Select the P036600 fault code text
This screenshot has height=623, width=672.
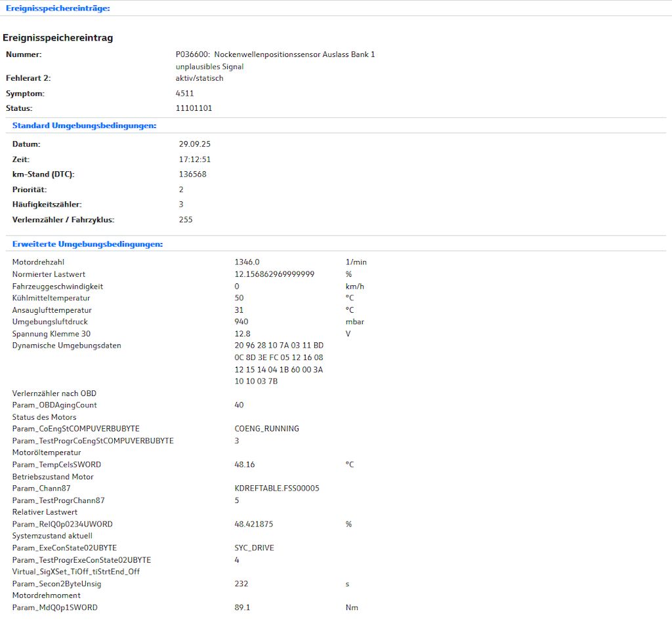pyautogui.click(x=189, y=54)
